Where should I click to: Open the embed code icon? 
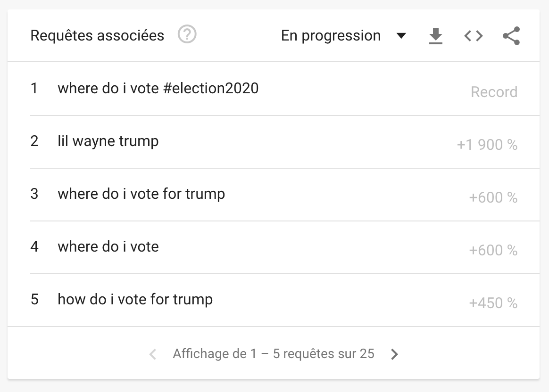[474, 36]
